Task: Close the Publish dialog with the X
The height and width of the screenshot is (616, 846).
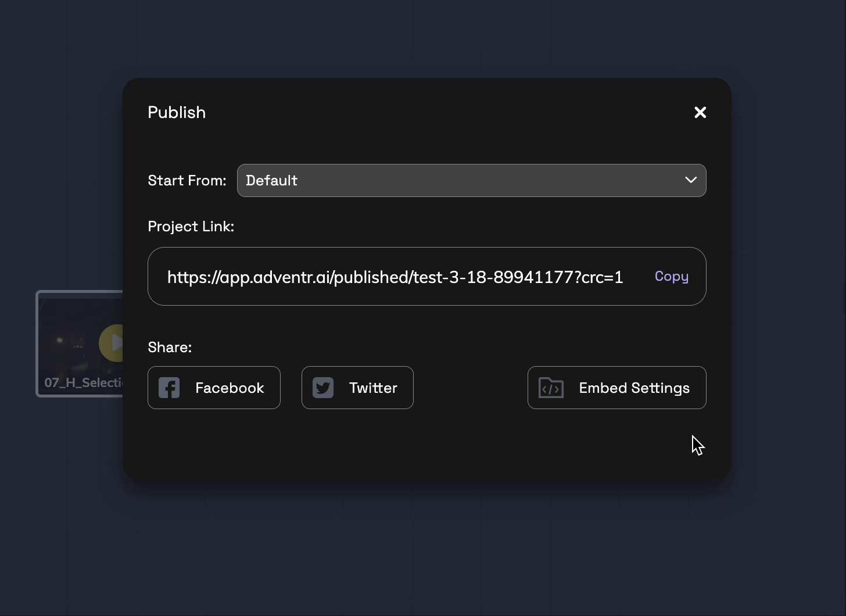Action: [700, 112]
